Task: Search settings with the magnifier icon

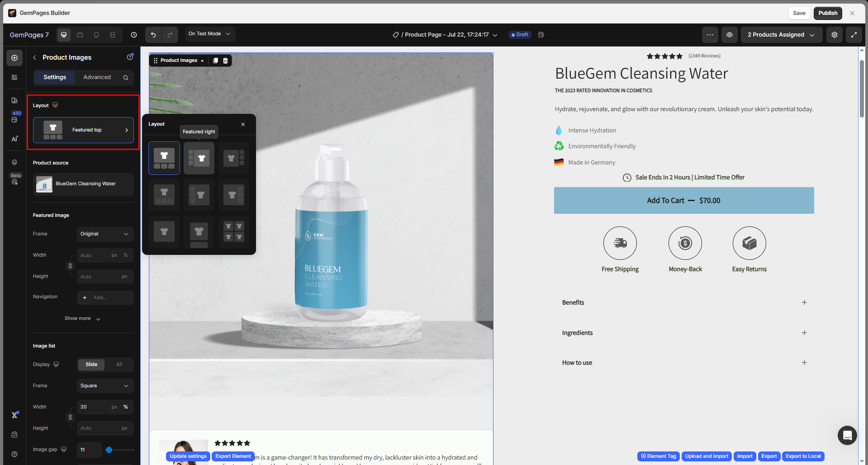Action: (126, 78)
